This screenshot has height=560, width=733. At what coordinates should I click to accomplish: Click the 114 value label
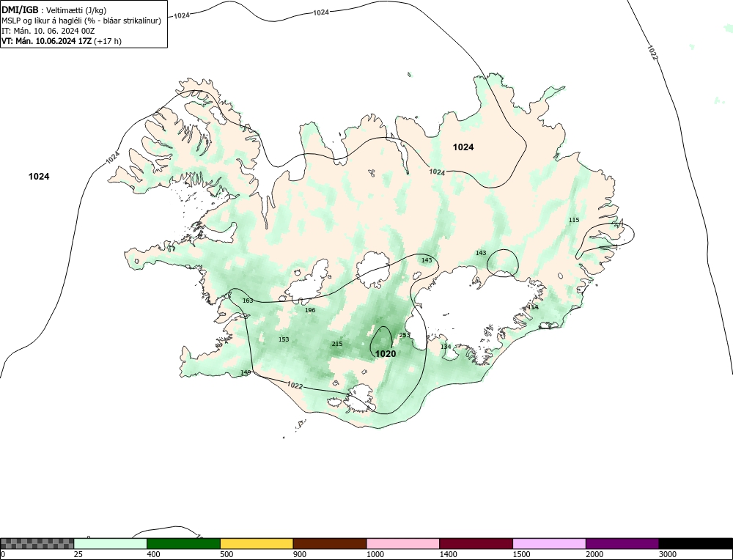click(533, 307)
